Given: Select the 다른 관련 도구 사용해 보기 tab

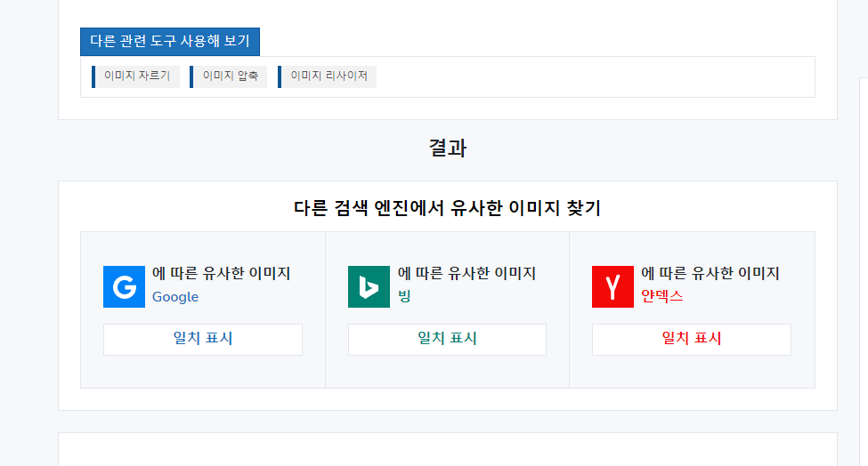Looking at the screenshot, I should coord(170,42).
